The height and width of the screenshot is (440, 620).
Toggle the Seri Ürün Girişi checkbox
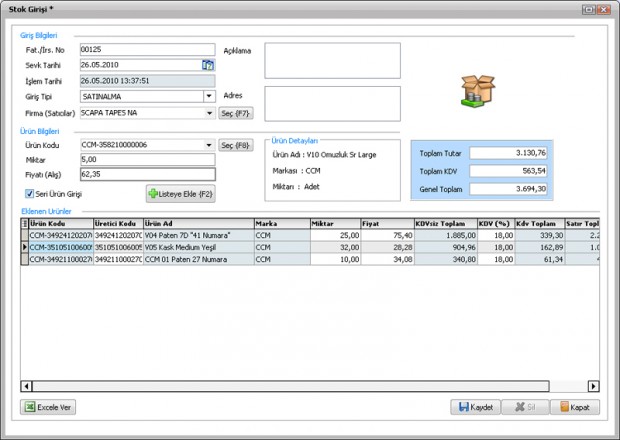[28, 192]
